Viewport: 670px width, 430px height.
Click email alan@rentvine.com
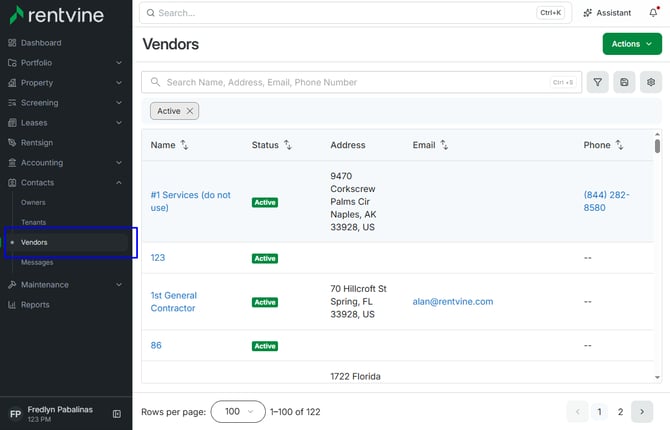pyautogui.click(x=453, y=302)
